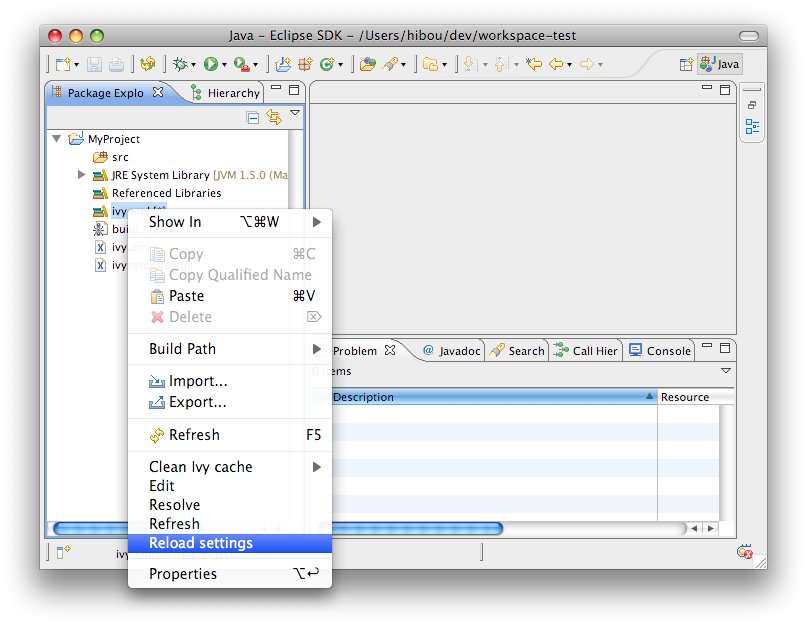Click the Debug bug icon in toolbar
This screenshot has width=807, height=624.
click(x=180, y=64)
